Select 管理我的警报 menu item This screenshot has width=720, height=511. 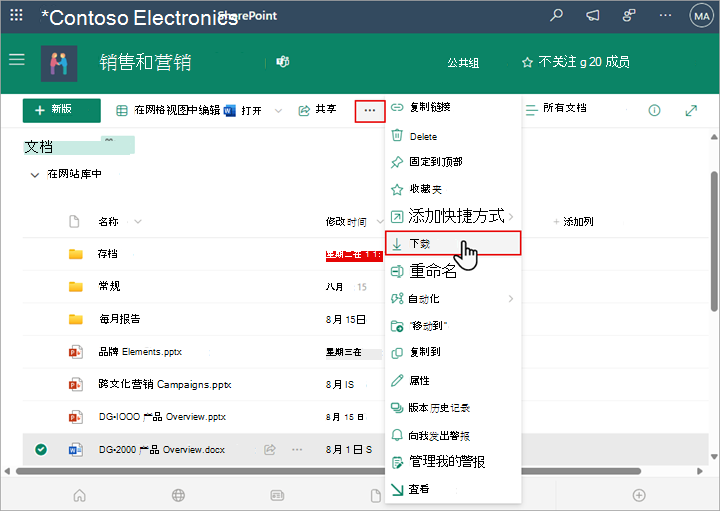(453, 462)
